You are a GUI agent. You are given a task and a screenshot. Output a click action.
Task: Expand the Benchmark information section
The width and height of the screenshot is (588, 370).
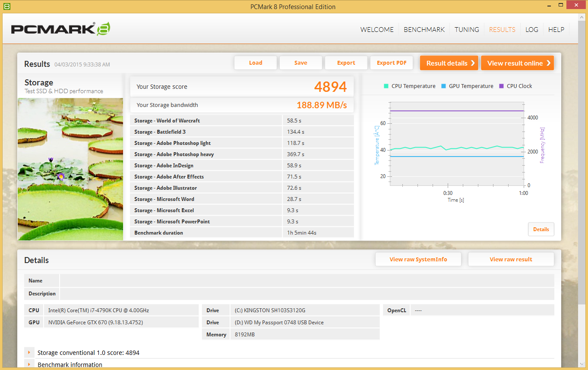tap(29, 364)
